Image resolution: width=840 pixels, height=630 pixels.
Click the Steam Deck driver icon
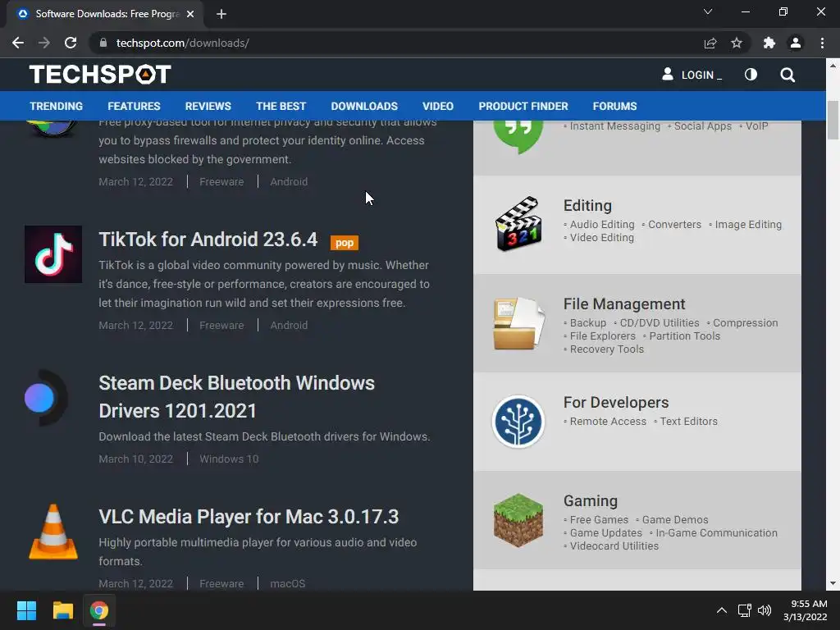pos(46,398)
